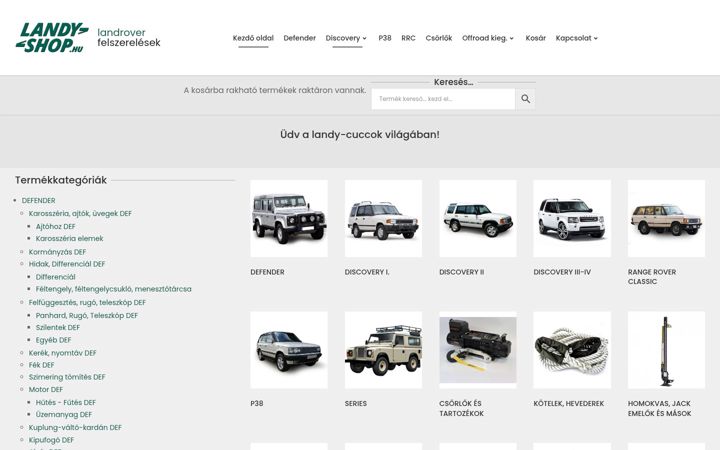Open the Defender vehicle thumbnail
Viewport: 720px width, 450px height.
tap(289, 219)
